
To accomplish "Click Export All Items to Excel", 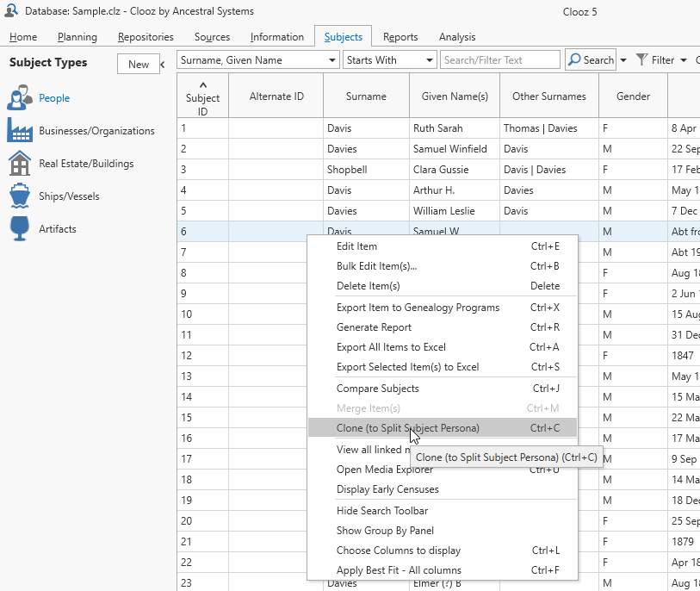I will pos(391,347).
